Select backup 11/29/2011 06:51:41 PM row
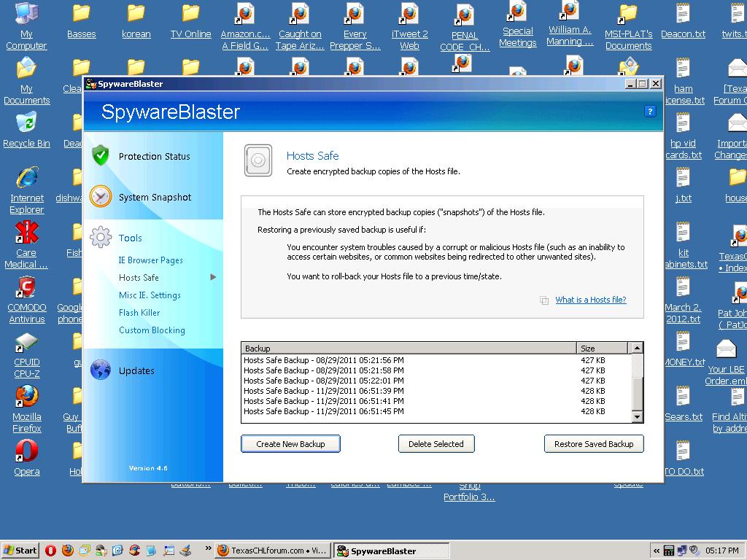The width and height of the screenshot is (747, 560). [436, 401]
